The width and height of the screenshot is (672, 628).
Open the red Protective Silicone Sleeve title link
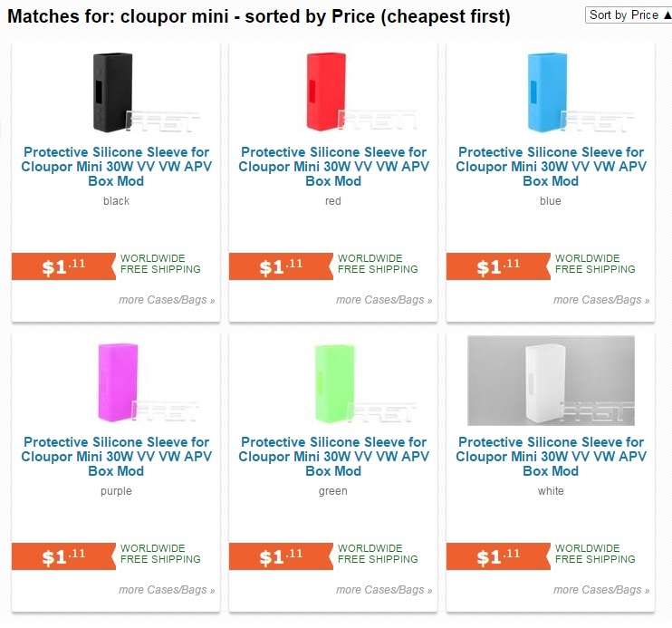tap(333, 167)
